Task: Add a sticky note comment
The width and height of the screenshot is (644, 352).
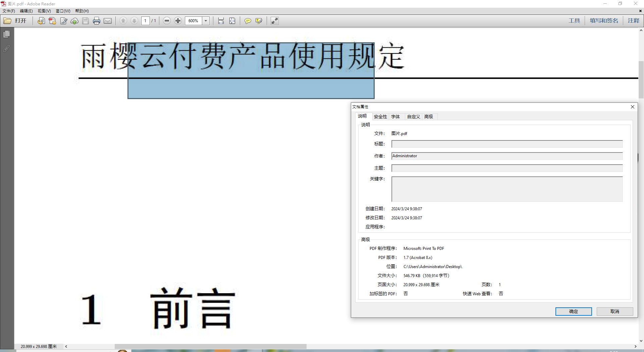Action: click(x=248, y=21)
